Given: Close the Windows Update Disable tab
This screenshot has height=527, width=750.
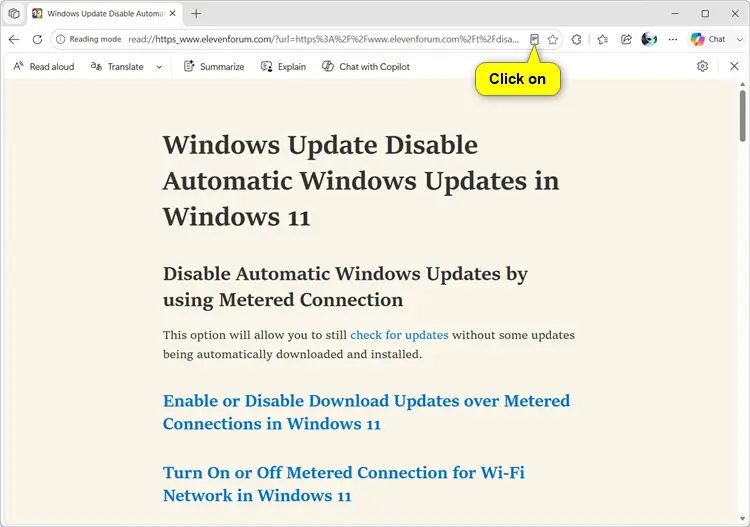Looking at the screenshot, I should (173, 13).
